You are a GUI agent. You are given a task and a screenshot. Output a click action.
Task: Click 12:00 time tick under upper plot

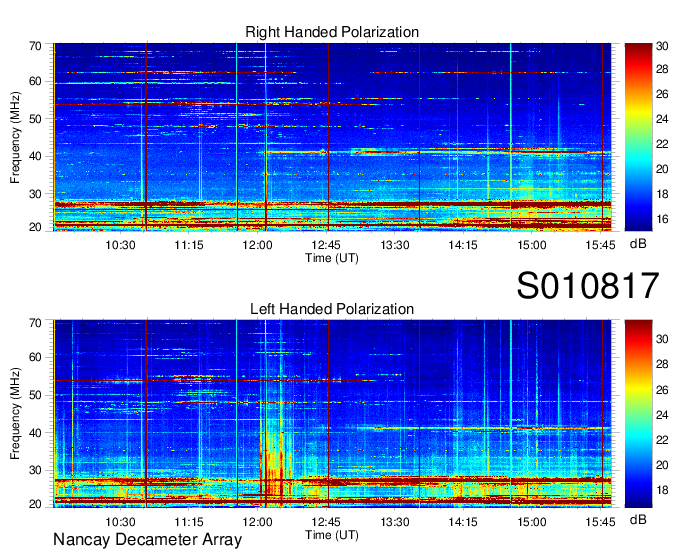257,245
